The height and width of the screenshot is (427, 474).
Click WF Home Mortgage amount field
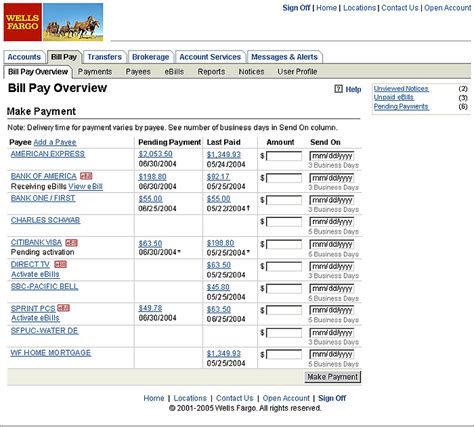coord(284,355)
